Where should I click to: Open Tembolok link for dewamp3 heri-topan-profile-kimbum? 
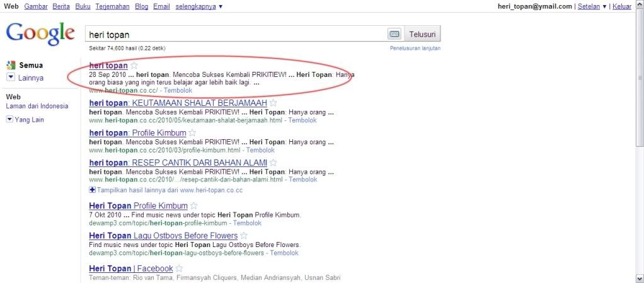(x=248, y=223)
